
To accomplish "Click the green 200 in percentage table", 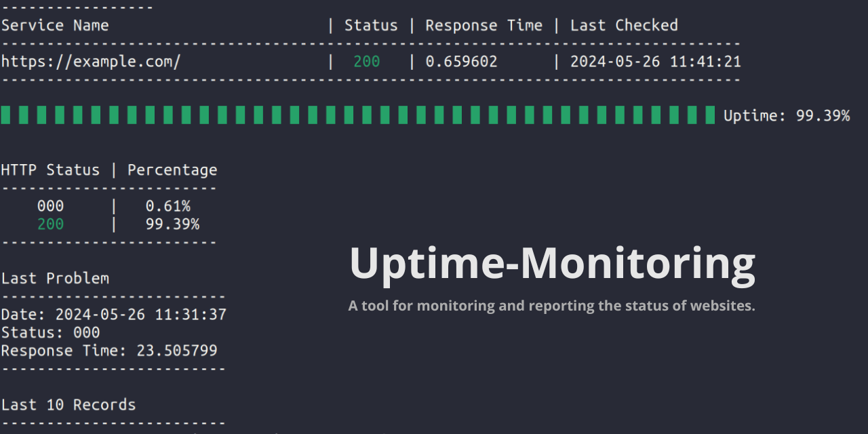I will tap(50, 224).
